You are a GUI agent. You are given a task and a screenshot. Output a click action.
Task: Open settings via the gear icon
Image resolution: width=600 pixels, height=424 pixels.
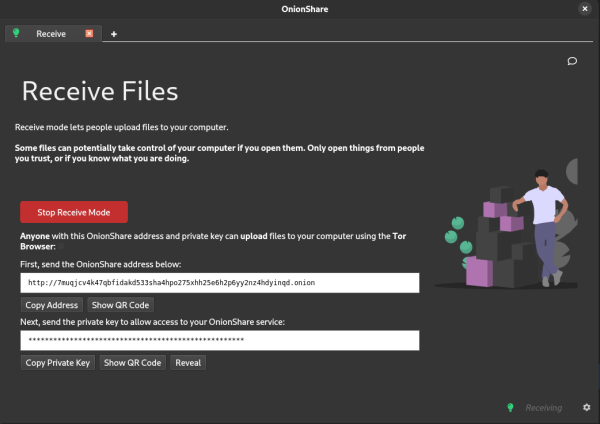coord(586,408)
